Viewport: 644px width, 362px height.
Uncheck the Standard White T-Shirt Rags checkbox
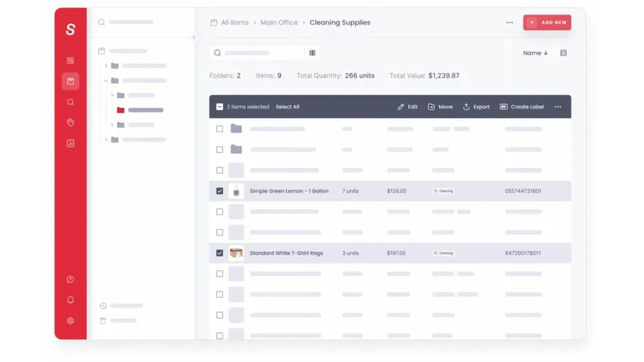[219, 253]
